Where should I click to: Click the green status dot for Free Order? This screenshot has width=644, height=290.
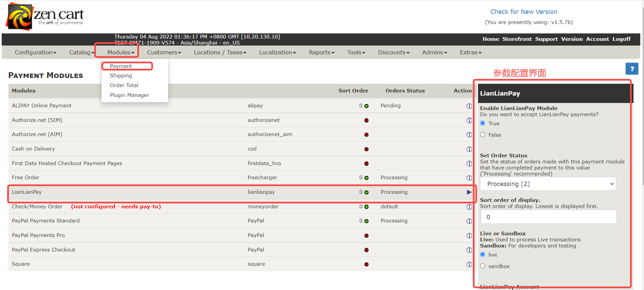[x=366, y=178]
